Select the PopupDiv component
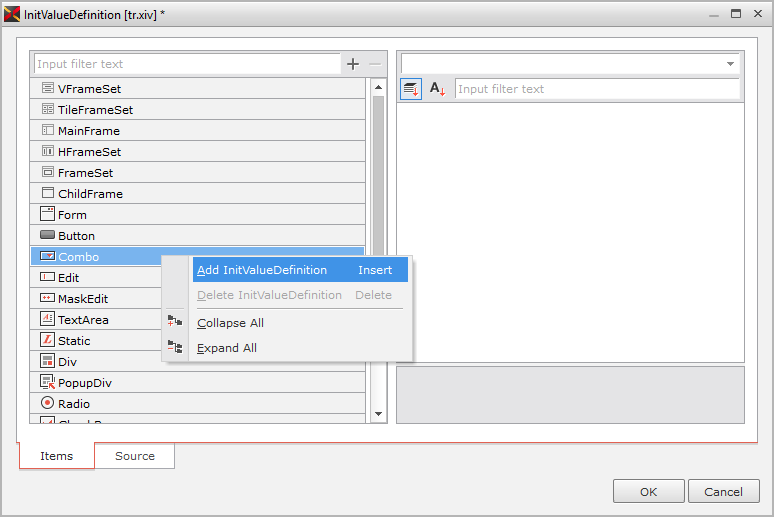This screenshot has width=774, height=517. pos(84,383)
